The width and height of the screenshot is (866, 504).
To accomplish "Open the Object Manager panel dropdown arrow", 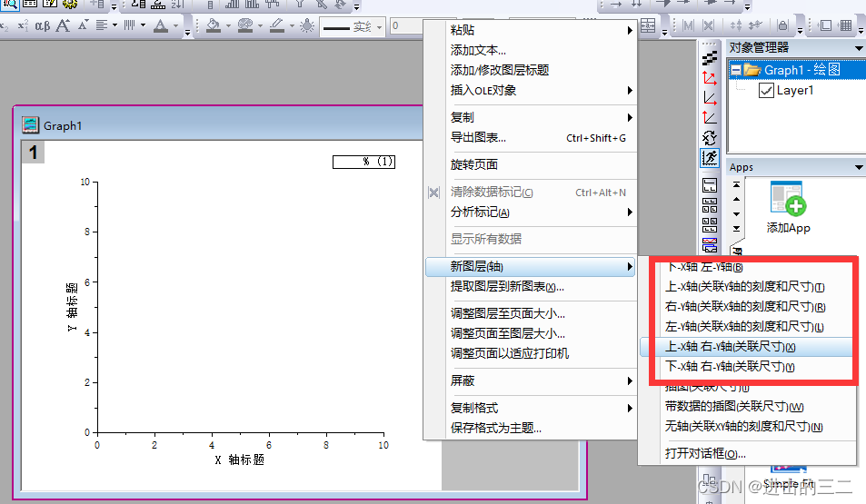I will [859, 48].
